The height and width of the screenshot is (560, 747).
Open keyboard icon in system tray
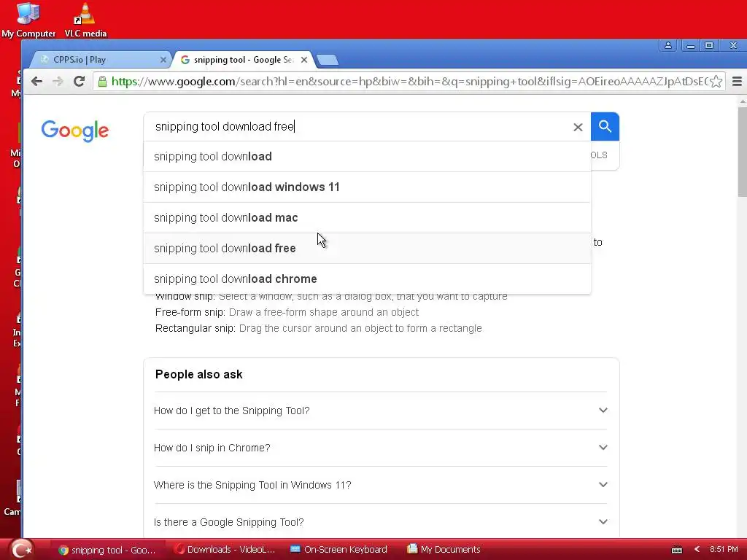point(676,550)
